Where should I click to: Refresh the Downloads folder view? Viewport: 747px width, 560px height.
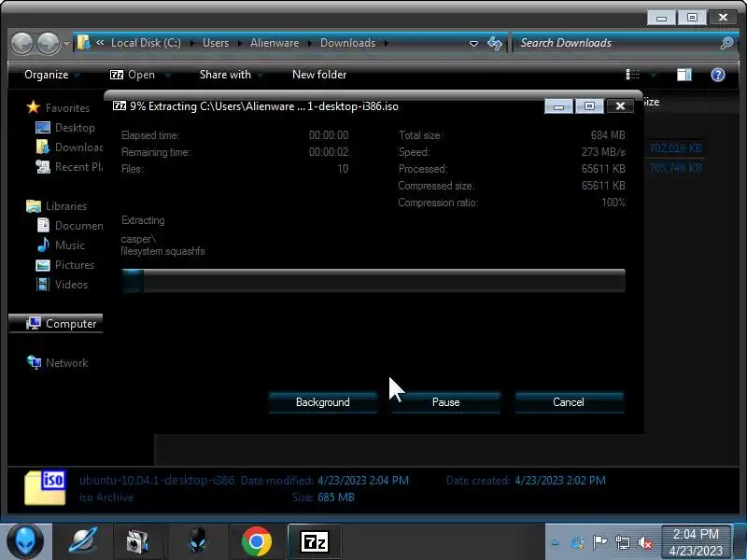(x=495, y=43)
